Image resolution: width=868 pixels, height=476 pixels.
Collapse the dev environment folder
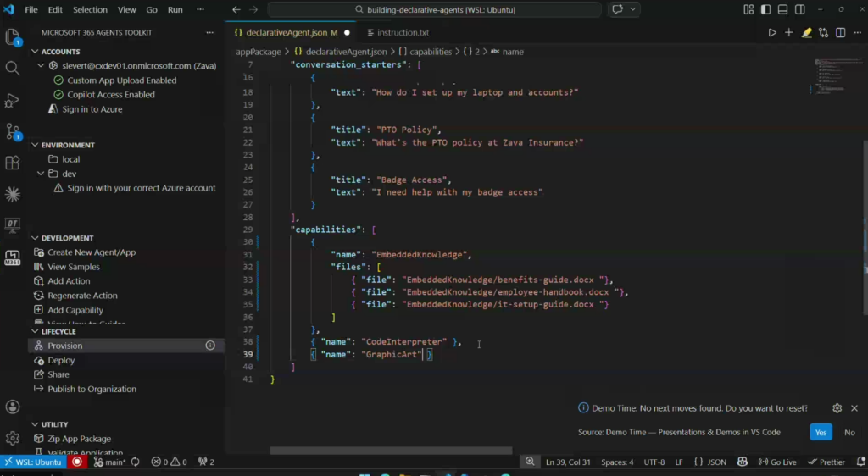(x=41, y=174)
